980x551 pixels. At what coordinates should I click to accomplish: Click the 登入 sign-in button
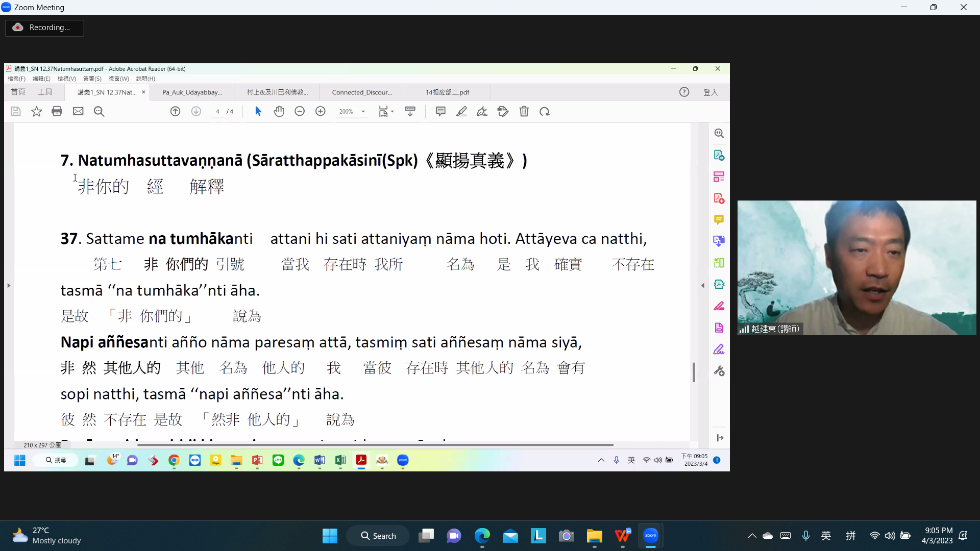pos(710,92)
